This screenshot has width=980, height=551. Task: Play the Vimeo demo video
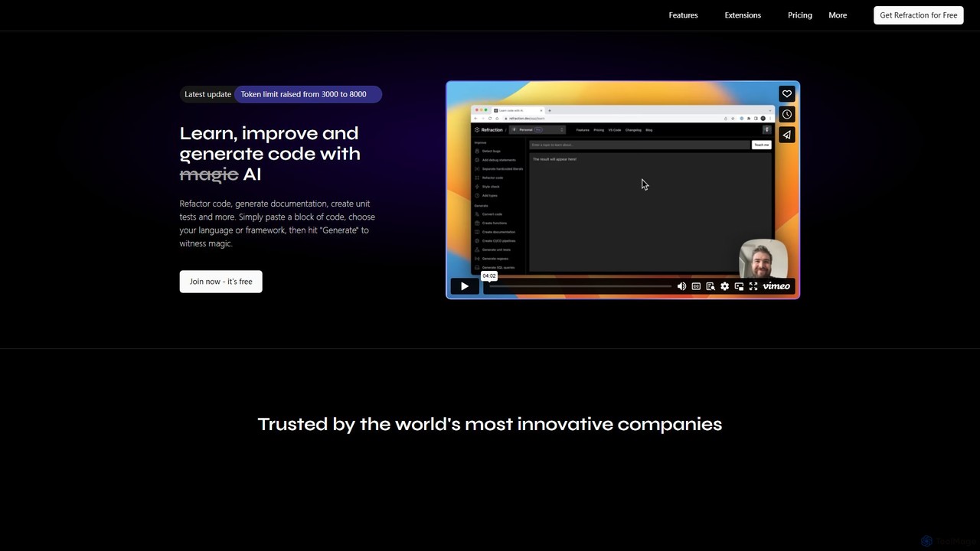(465, 286)
